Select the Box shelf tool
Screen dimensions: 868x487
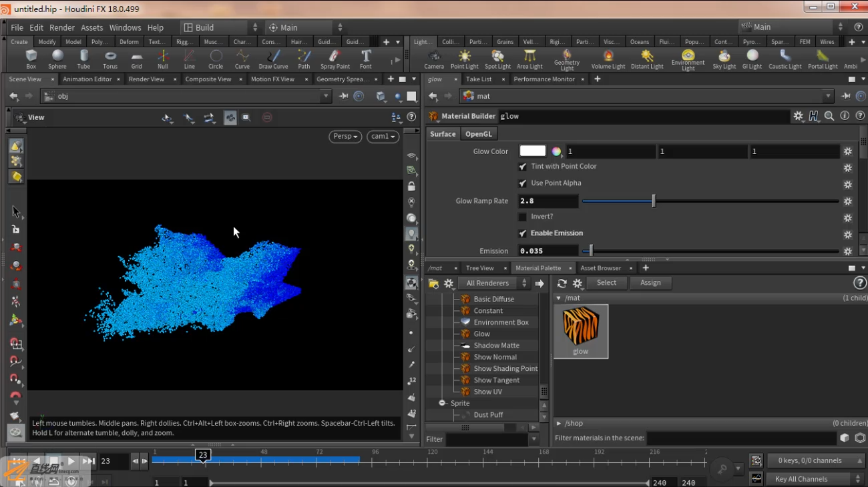click(x=31, y=59)
